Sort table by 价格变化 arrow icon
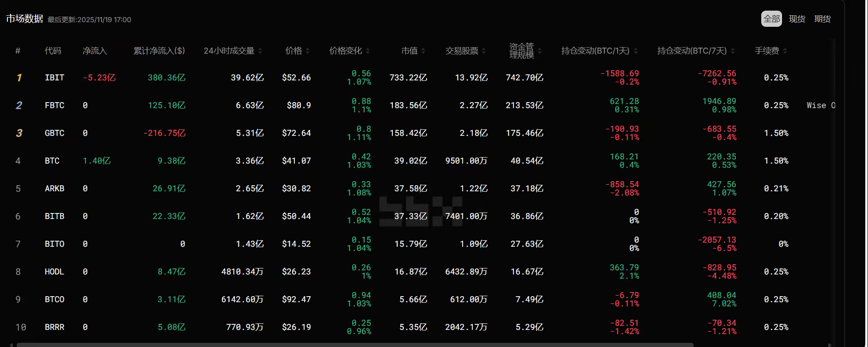Image resolution: width=868 pixels, height=347 pixels. pos(368,51)
